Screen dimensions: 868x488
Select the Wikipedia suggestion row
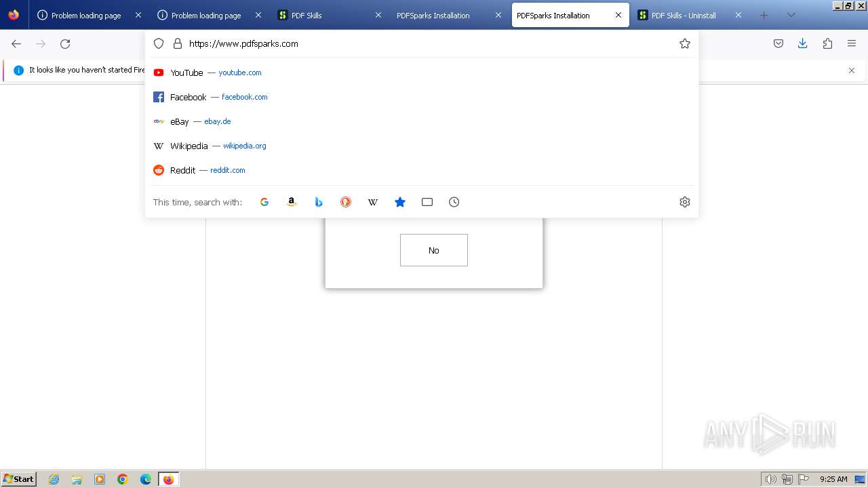coord(422,146)
